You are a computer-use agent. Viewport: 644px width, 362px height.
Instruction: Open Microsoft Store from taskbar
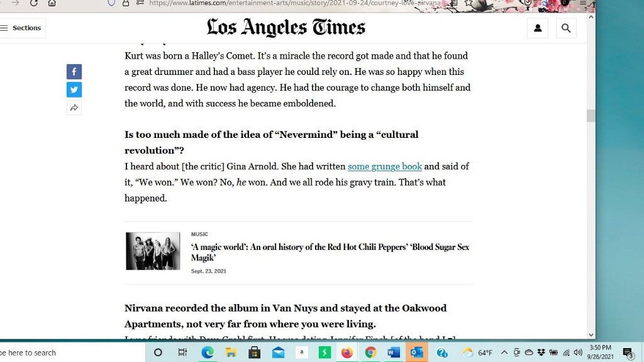click(254, 353)
